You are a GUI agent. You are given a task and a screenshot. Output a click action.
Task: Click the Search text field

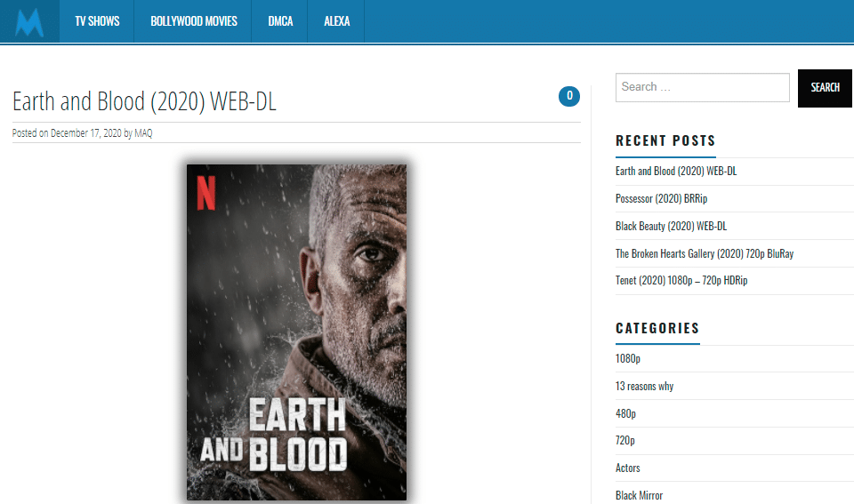(x=702, y=87)
